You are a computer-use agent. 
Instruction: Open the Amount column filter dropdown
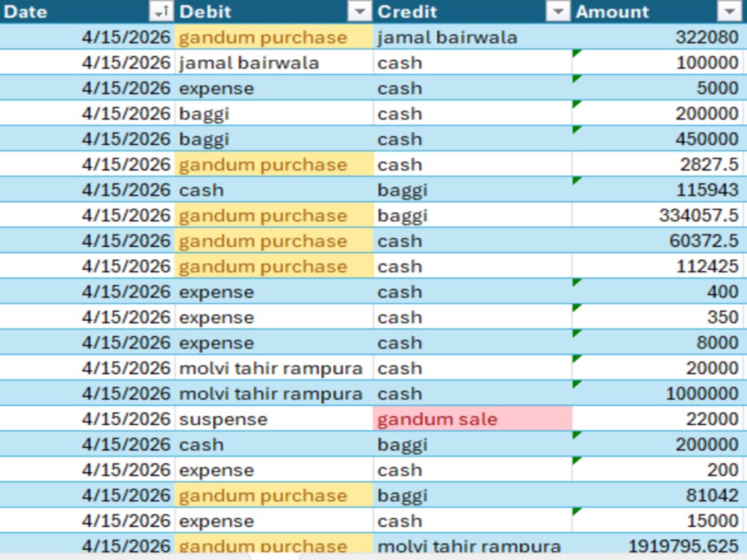[729, 11]
